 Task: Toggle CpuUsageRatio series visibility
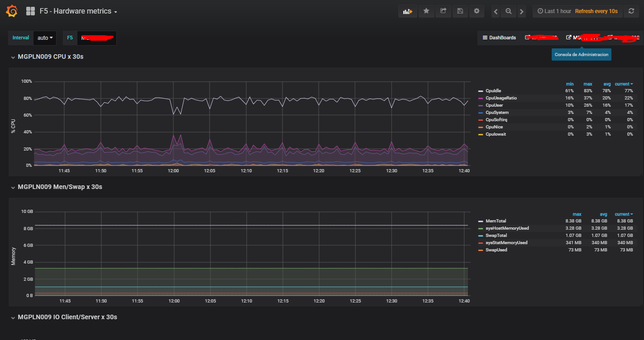coord(501,98)
